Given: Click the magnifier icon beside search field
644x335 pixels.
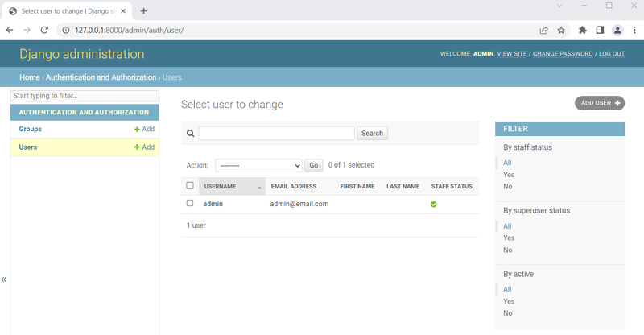Looking at the screenshot, I should (190, 133).
